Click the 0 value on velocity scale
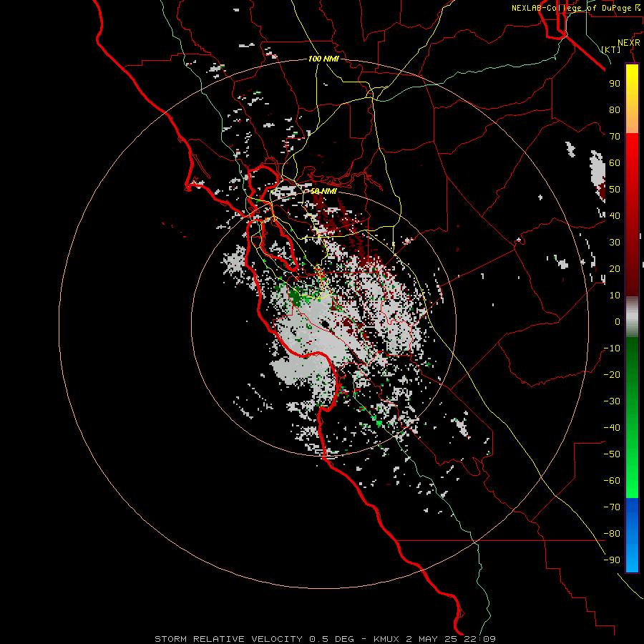 pos(618,321)
